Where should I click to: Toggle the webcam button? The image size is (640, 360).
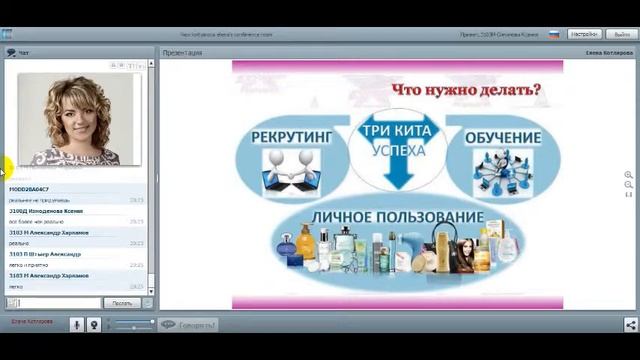[x=94, y=325]
